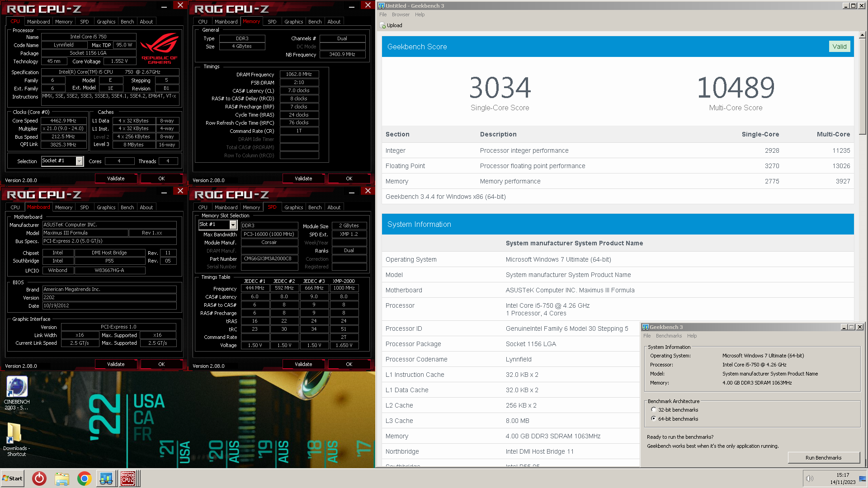The image size is (868, 488).
Task: Select 32-bit benchmarks radio option
Action: tap(654, 410)
